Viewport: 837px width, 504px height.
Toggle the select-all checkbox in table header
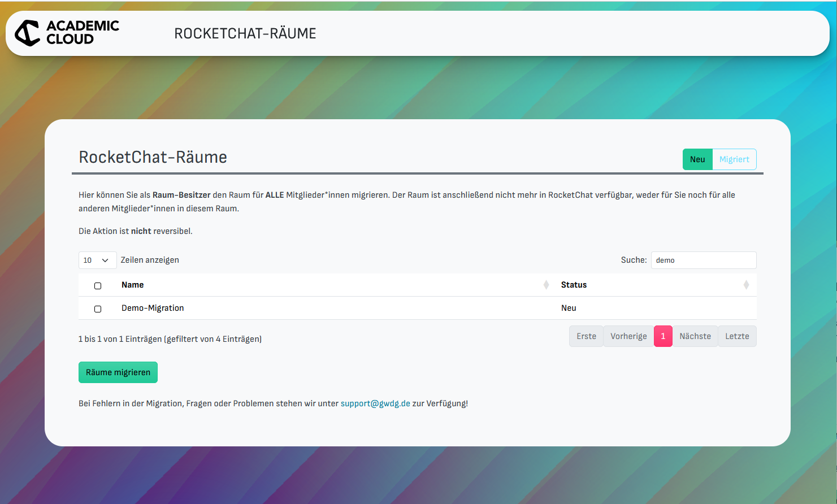[98, 286]
